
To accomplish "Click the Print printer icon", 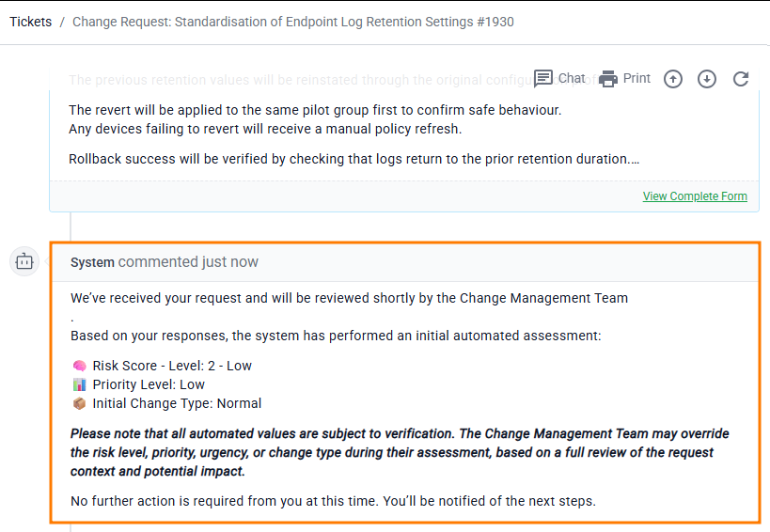I will 608,79.
